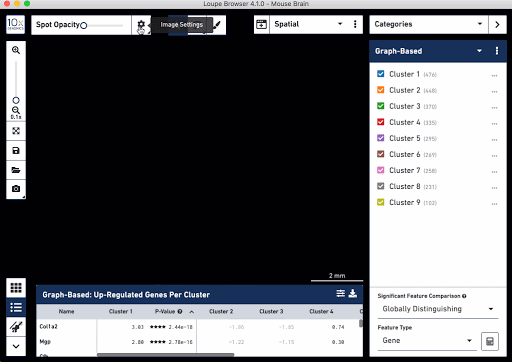Expand the Graph-Based category dropdown
Image resolution: width=512 pixels, height=362 pixels.
tap(479, 51)
